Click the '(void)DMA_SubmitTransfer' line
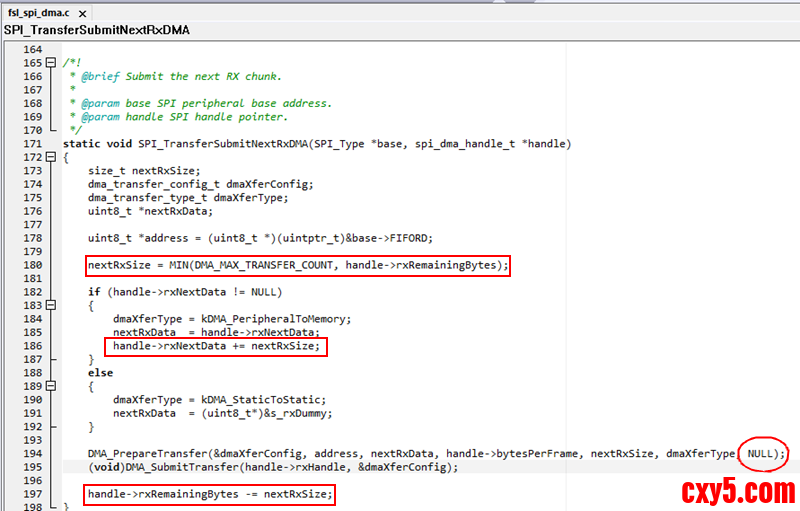800x511 pixels. 273,467
